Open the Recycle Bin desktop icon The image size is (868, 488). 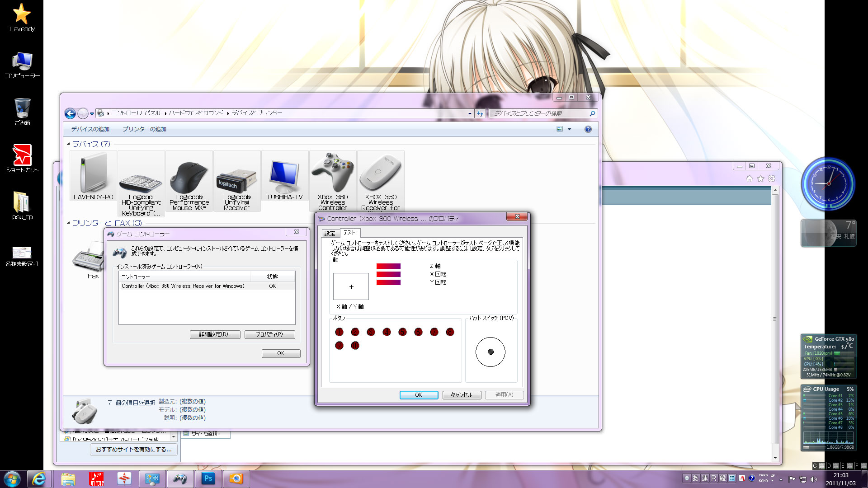tap(22, 112)
